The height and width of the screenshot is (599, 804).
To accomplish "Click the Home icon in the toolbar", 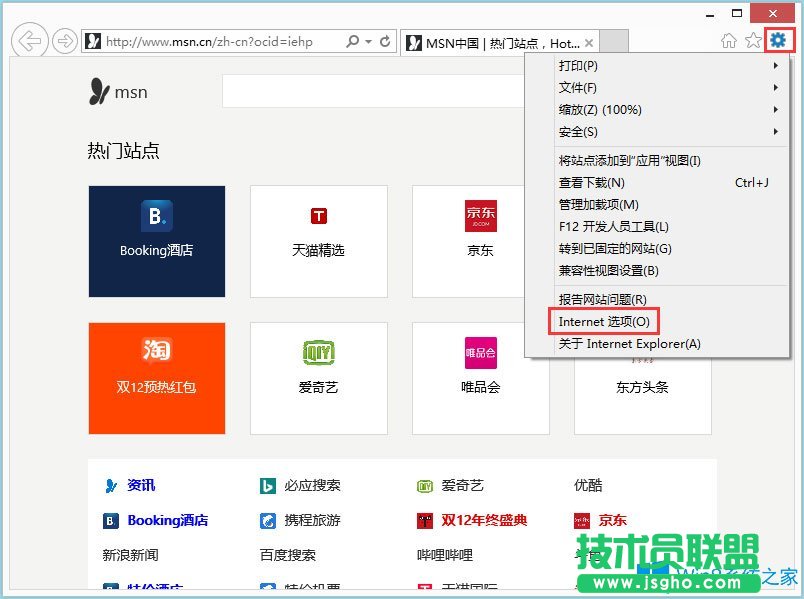I will [730, 40].
